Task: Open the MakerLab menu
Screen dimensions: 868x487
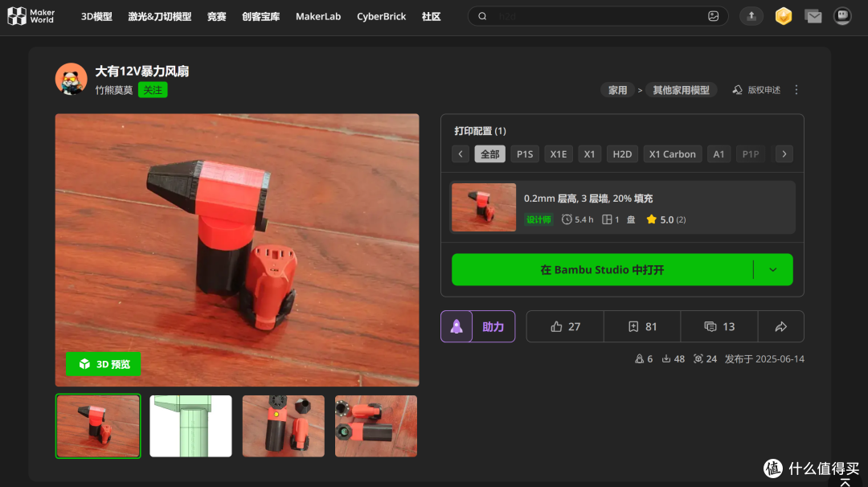Action: point(318,17)
